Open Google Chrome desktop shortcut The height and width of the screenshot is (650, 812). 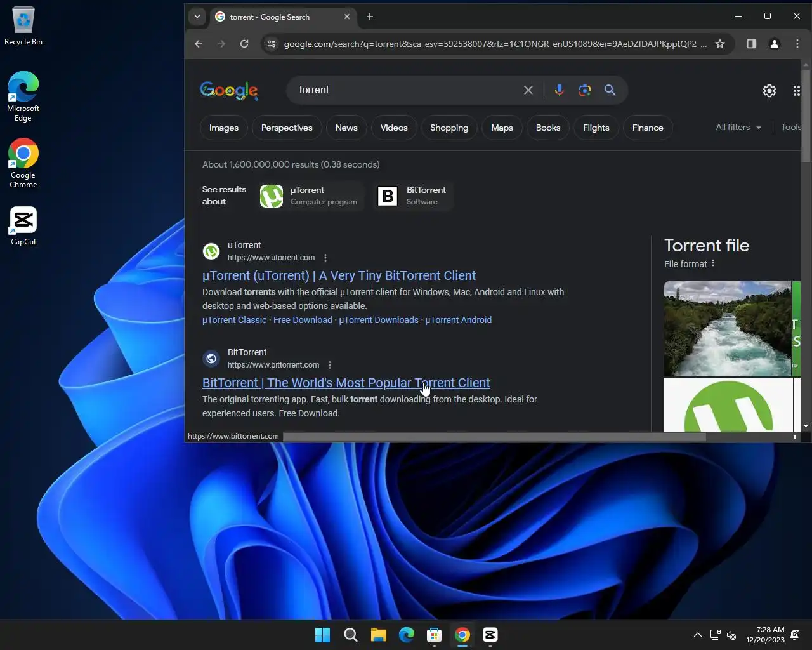23,163
